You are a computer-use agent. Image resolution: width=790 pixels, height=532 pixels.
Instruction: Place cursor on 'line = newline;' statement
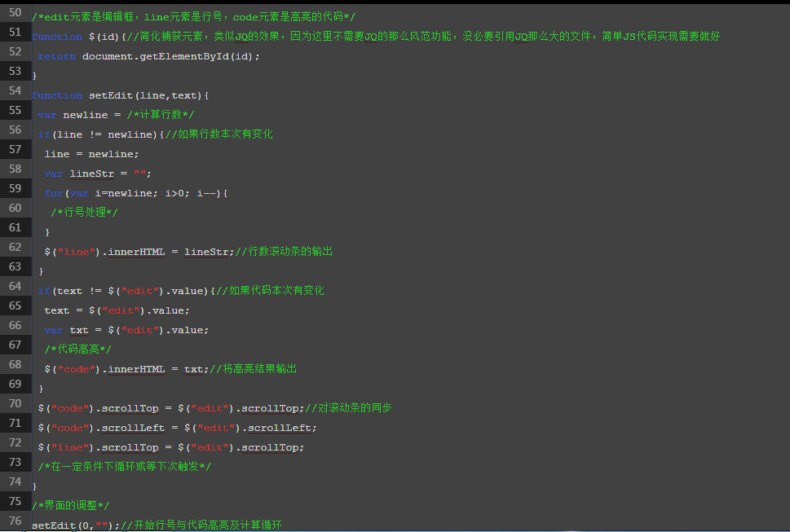pos(91,154)
